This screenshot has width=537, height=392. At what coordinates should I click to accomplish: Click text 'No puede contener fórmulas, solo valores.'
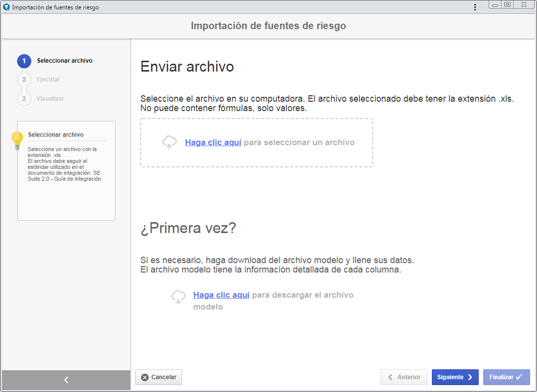click(224, 108)
